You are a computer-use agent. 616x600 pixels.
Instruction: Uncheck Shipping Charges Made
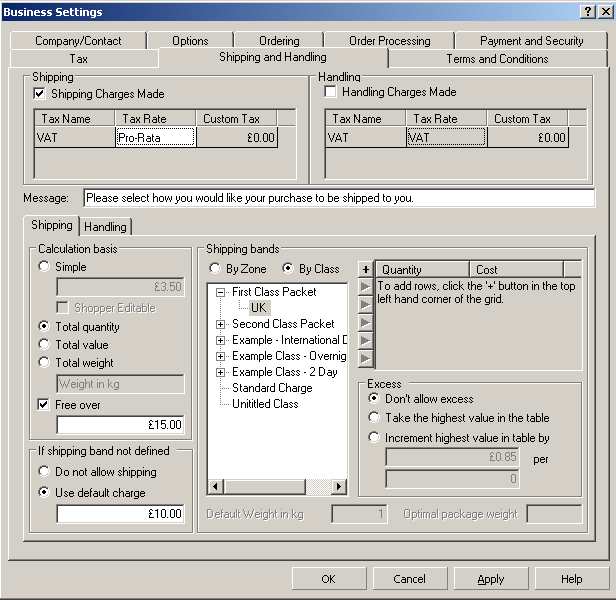(40, 94)
